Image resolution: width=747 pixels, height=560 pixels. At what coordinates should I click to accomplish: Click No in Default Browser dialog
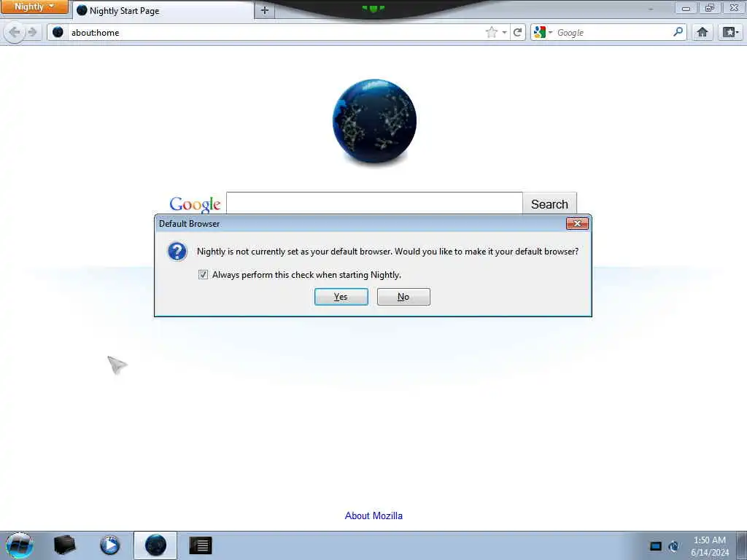click(x=403, y=297)
